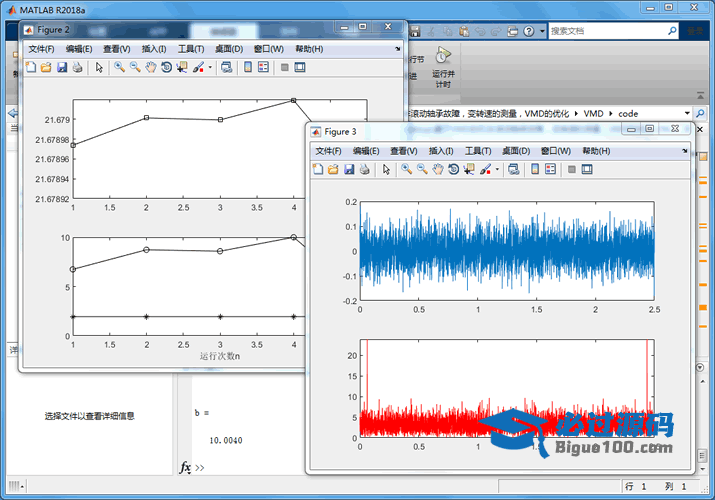The image size is (715, 500).
Task: Select Pan hand tool in Figure 2
Action: point(151,67)
